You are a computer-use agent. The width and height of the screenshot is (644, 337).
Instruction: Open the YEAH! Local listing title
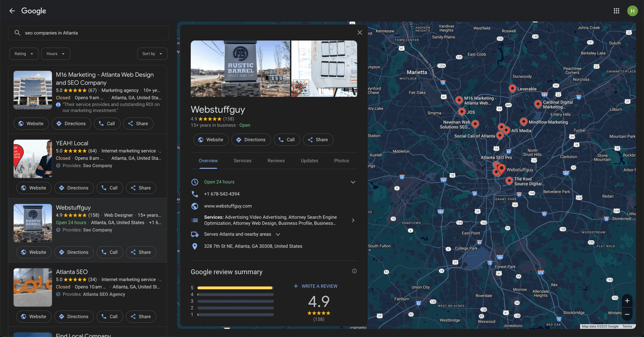(x=72, y=144)
